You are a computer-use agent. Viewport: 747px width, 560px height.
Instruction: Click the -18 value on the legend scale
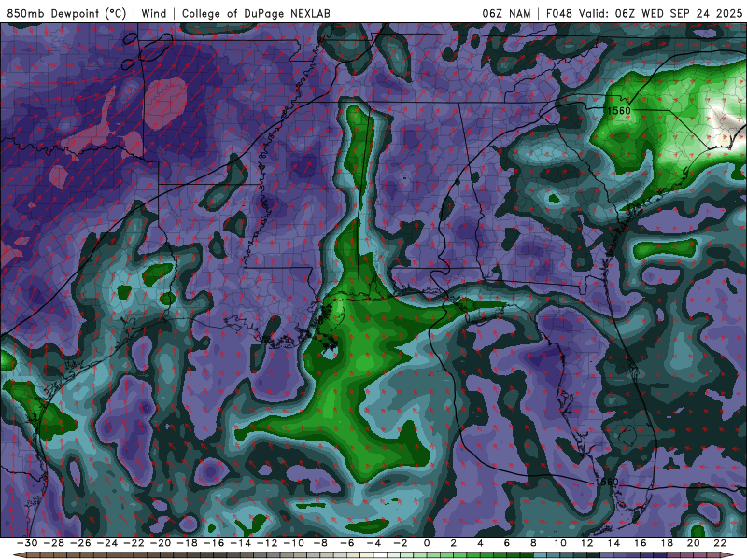(188, 543)
